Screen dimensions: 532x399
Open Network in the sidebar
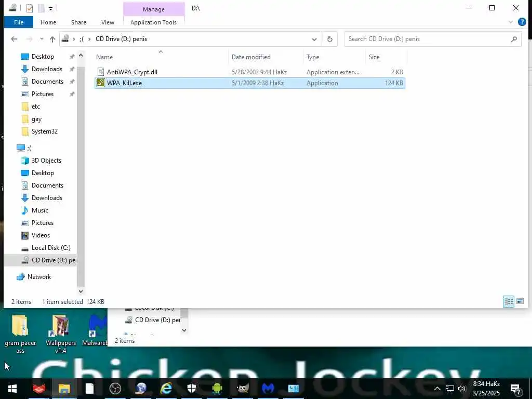click(x=39, y=277)
